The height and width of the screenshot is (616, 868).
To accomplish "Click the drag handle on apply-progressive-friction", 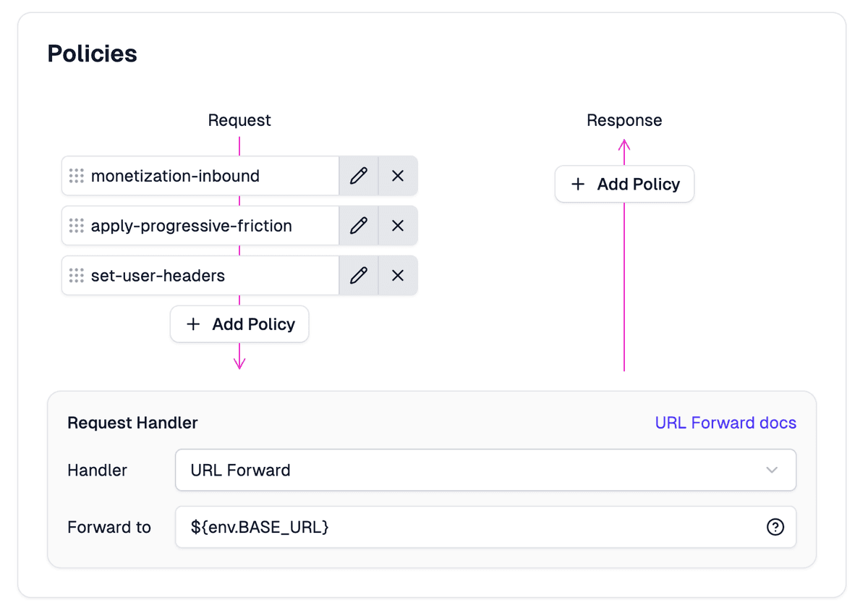I will point(76,225).
